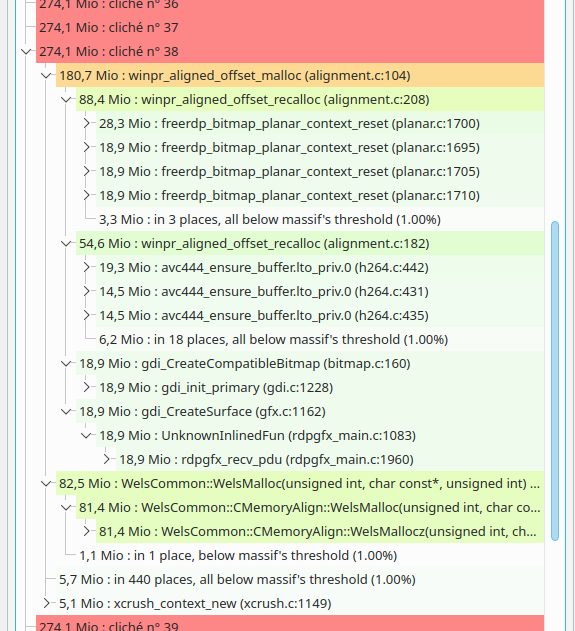Collapse winpr_aligned_offset_recalloc alignment.c:182 branch
The image size is (575, 631).
(x=66, y=243)
